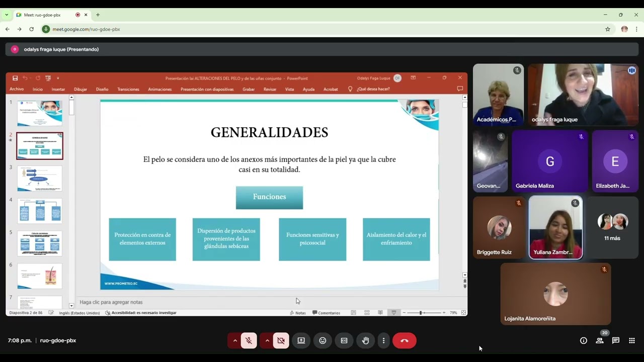644x362 pixels.
Task: Select the Animaciones ribbon tab
Action: (160, 89)
